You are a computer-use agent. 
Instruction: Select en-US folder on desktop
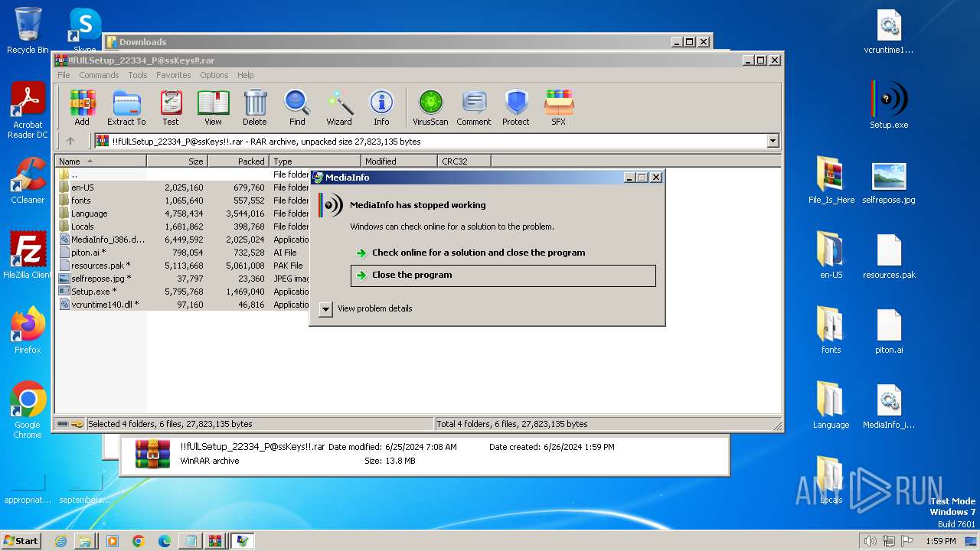831,256
